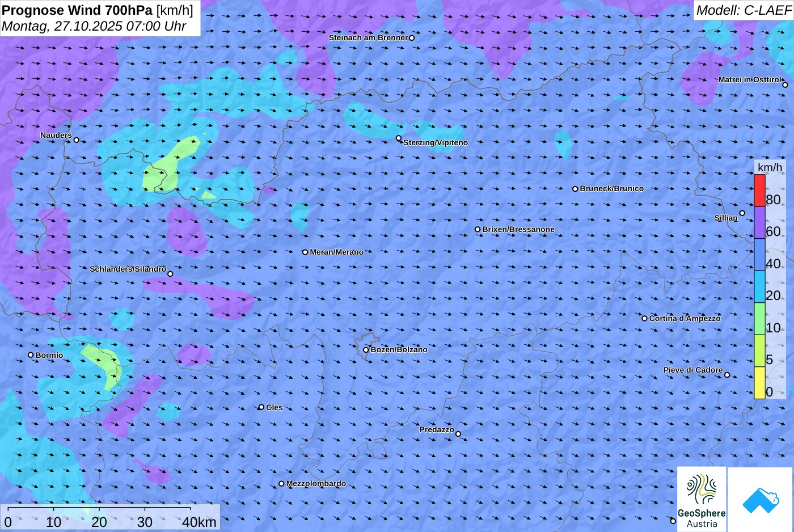Click the 'Sterzing/Vipiteno' label text

click(436, 143)
